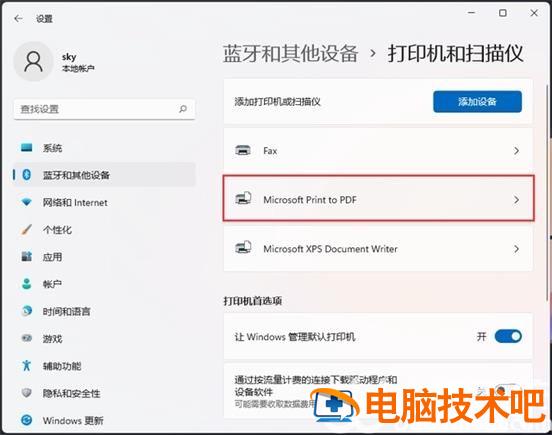Click the search magnifier icon
The image size is (552, 435).
(x=183, y=109)
